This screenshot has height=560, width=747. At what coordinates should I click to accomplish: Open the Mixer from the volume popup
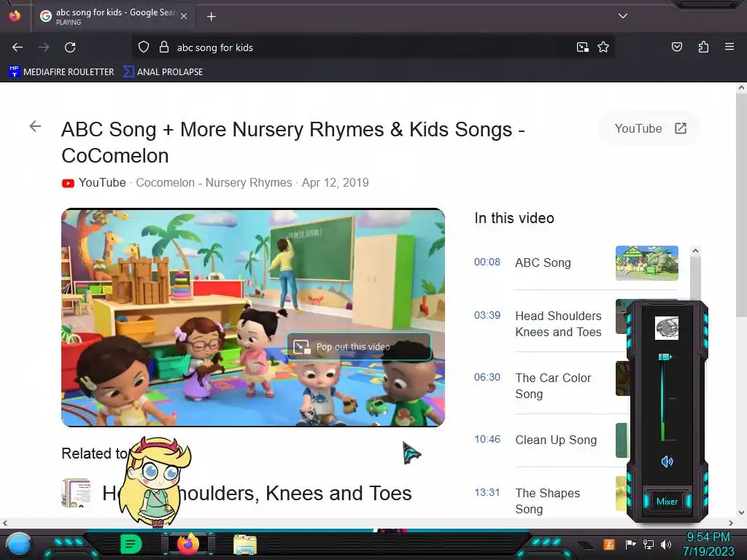pyautogui.click(x=667, y=502)
